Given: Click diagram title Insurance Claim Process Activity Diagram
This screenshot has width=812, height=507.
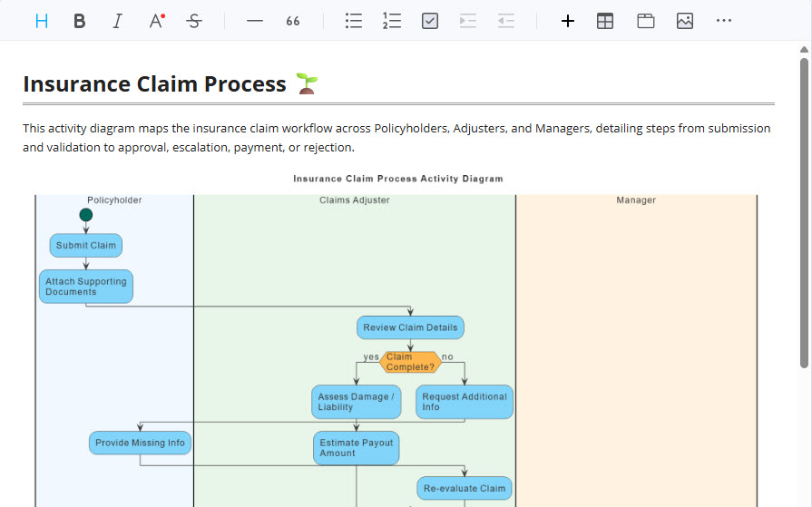Looking at the screenshot, I should [x=398, y=179].
